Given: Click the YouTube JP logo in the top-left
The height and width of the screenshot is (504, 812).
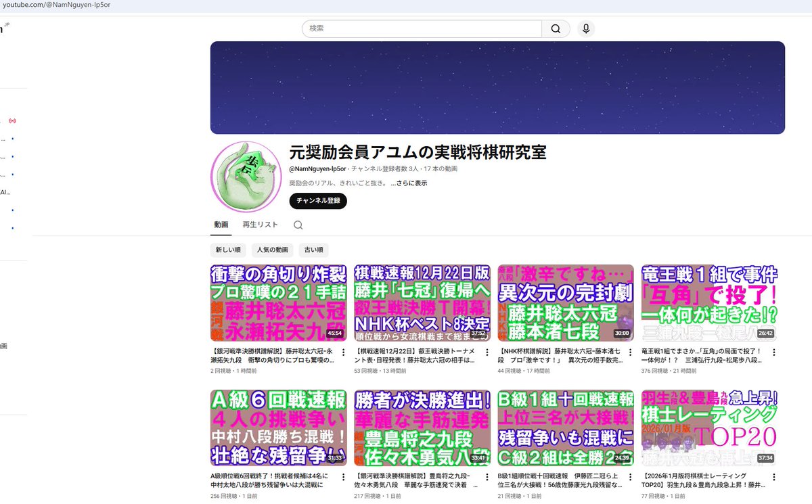Looking at the screenshot, I should pyautogui.click(x=4, y=30).
